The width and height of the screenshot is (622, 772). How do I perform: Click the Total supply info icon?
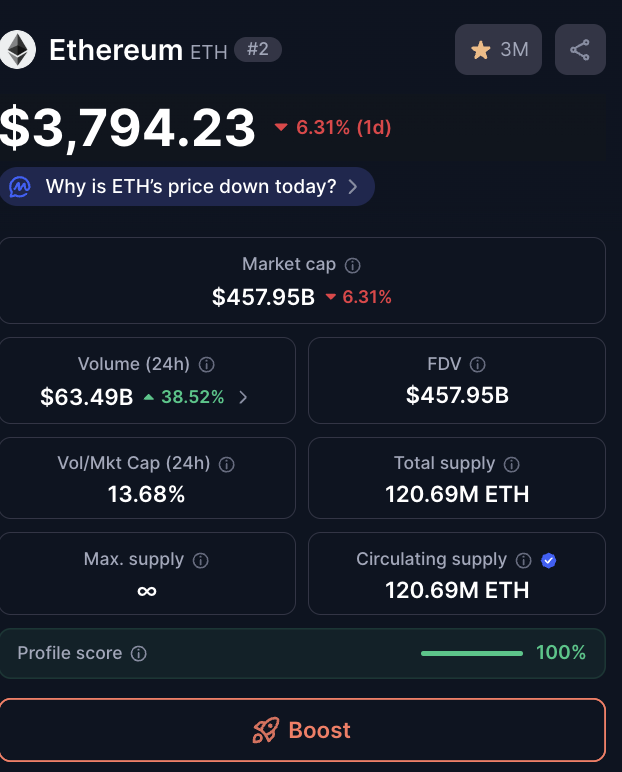point(512,464)
